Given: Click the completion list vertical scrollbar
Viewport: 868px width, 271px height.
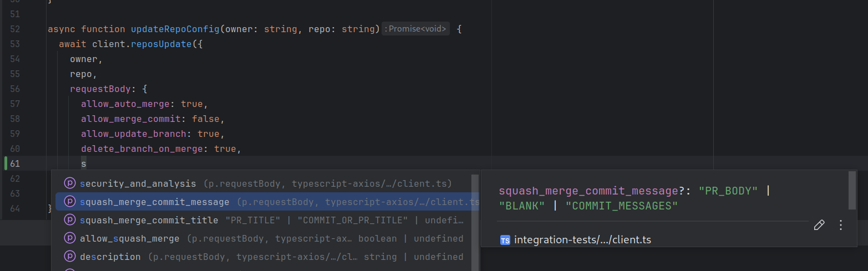Looking at the screenshot, I should pyautogui.click(x=475, y=222).
